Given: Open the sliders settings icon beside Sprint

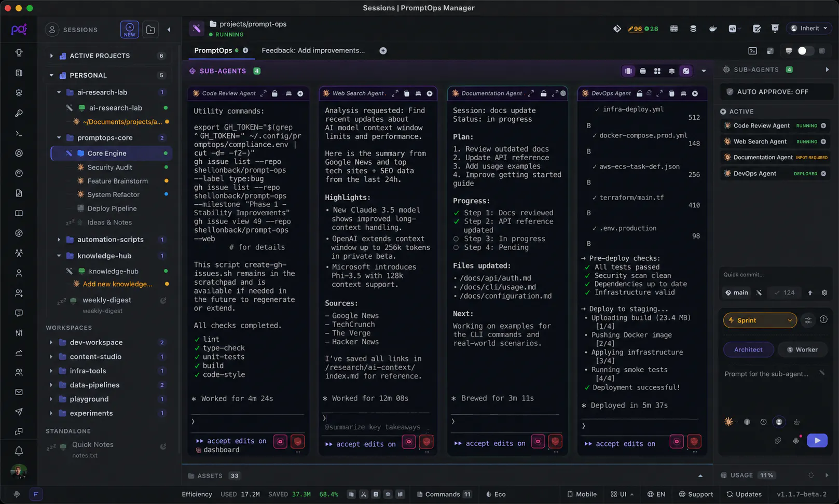Looking at the screenshot, I should tap(808, 320).
